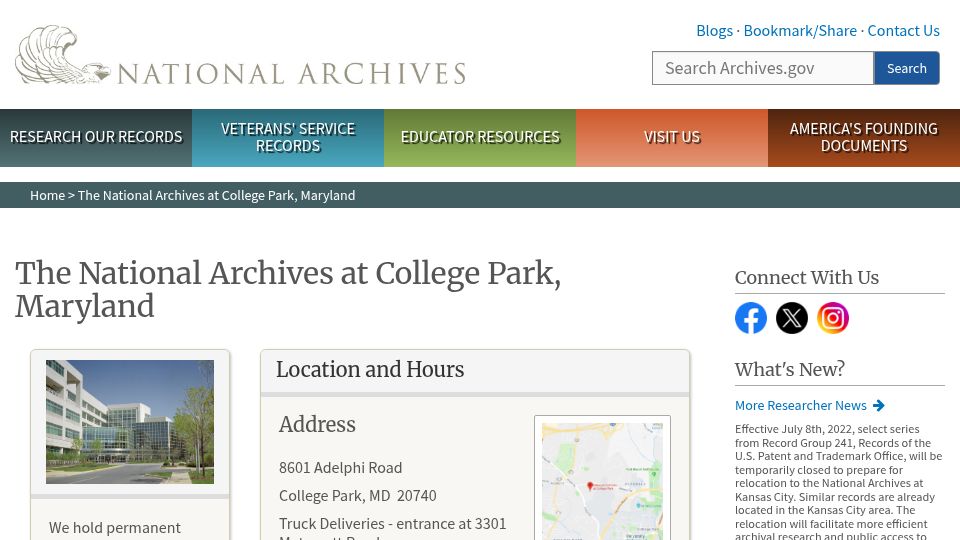Open the Instagram social icon
Image resolution: width=960 pixels, height=540 pixels.
pos(833,318)
